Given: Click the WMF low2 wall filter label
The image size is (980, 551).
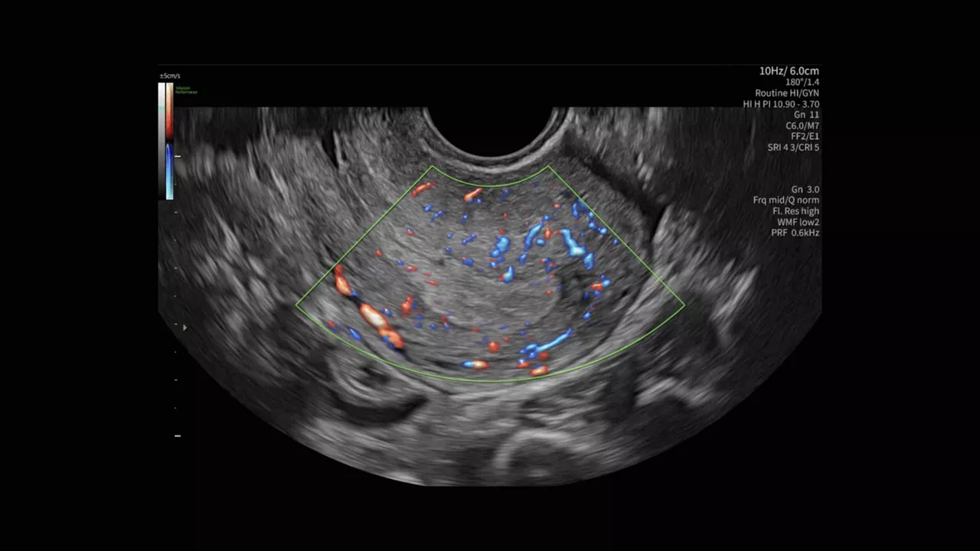Looking at the screenshot, I should click(798, 222).
